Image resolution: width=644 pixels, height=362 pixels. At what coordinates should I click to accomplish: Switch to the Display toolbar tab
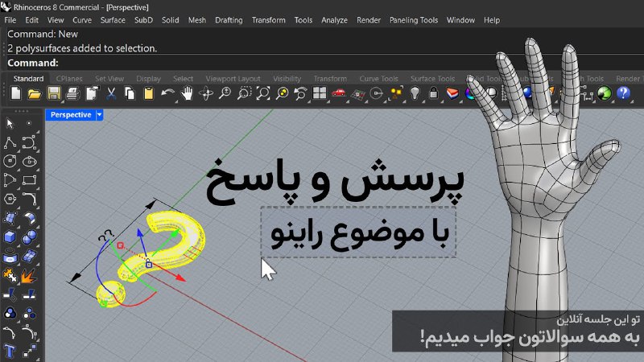148,78
